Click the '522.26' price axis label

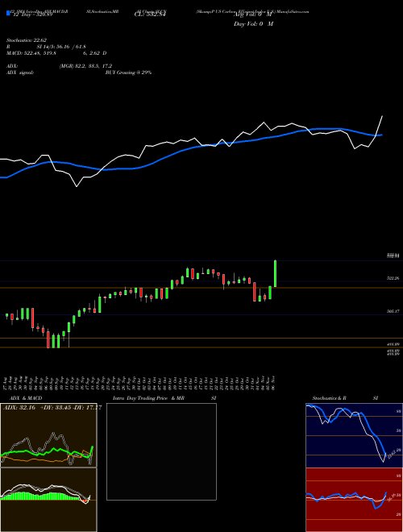(x=393, y=278)
